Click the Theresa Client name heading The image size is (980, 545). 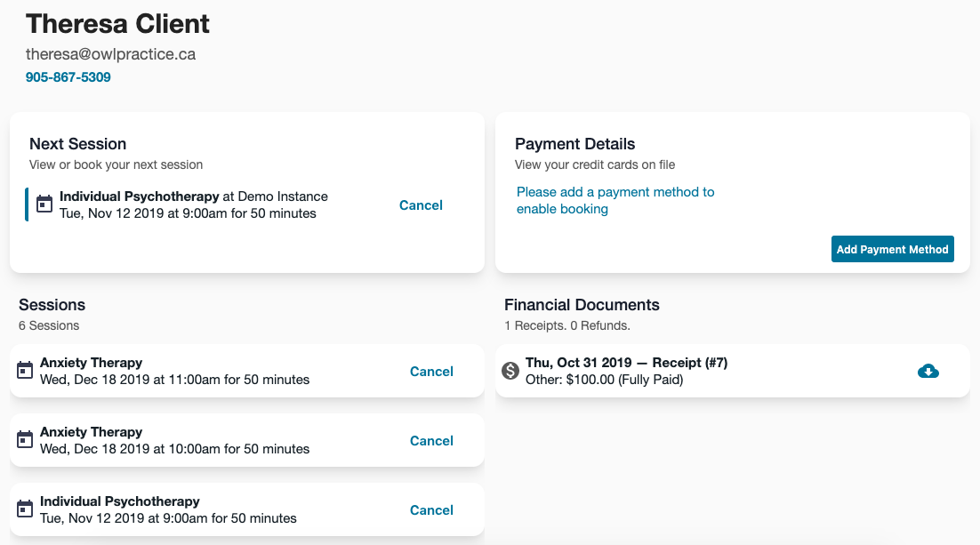coord(118,24)
